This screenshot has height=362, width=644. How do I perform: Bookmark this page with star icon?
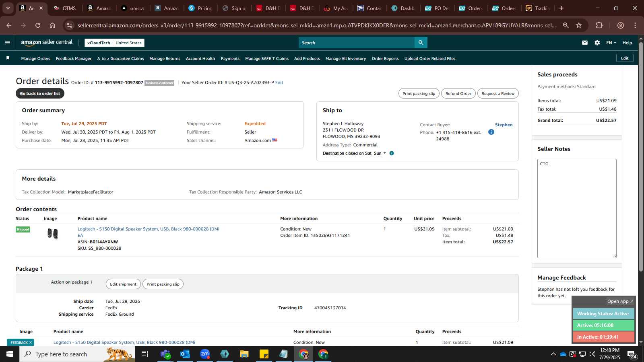(x=579, y=25)
